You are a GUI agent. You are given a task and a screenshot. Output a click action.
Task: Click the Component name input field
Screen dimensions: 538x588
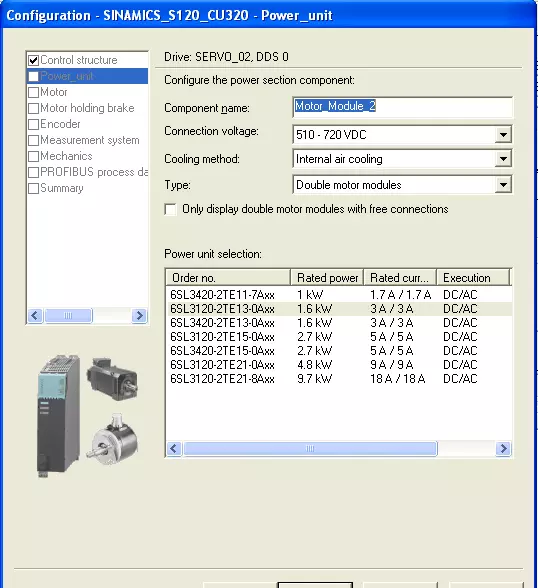pos(402,106)
